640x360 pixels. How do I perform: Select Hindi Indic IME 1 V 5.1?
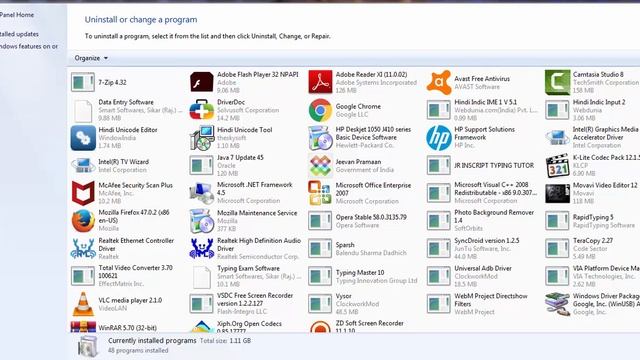tap(482, 110)
